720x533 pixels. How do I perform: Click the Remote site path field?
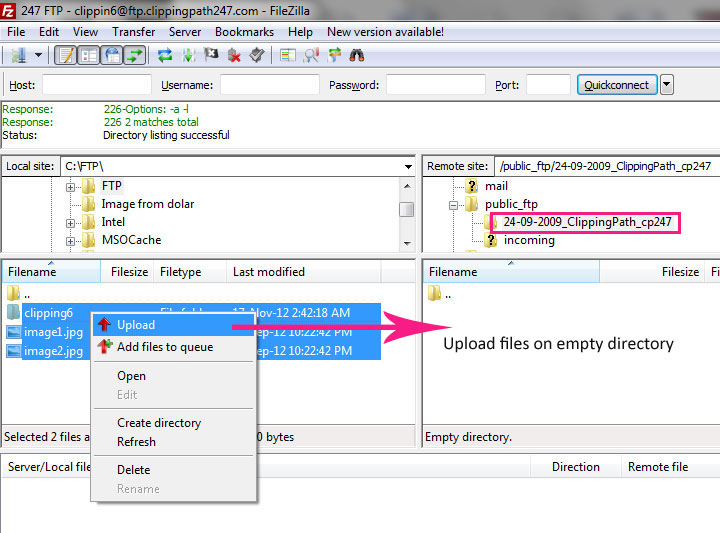(x=607, y=166)
